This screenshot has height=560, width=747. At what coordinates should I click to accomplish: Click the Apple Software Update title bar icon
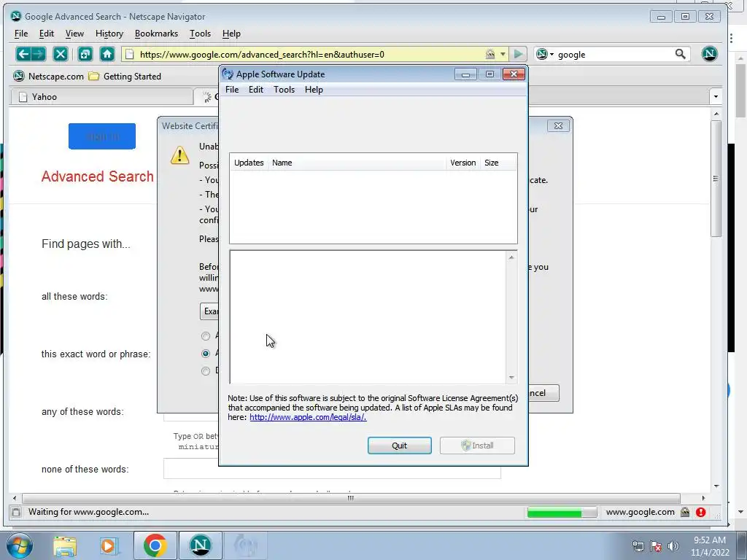(228, 74)
